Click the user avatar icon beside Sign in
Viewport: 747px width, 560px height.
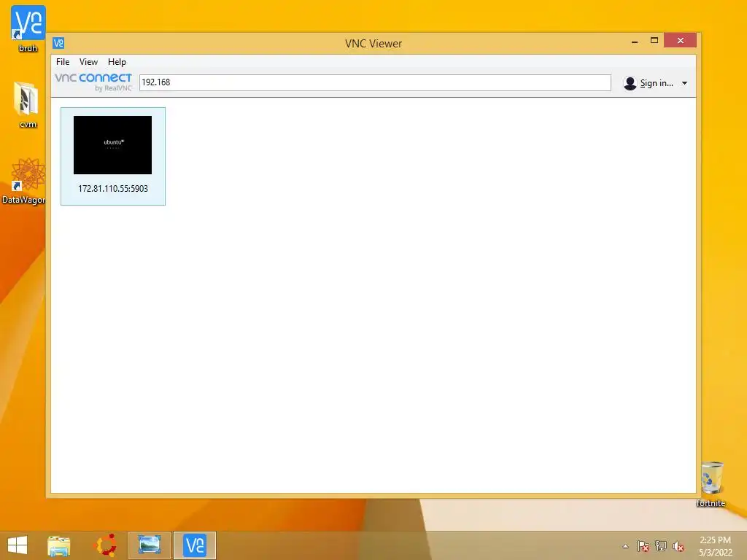point(630,83)
